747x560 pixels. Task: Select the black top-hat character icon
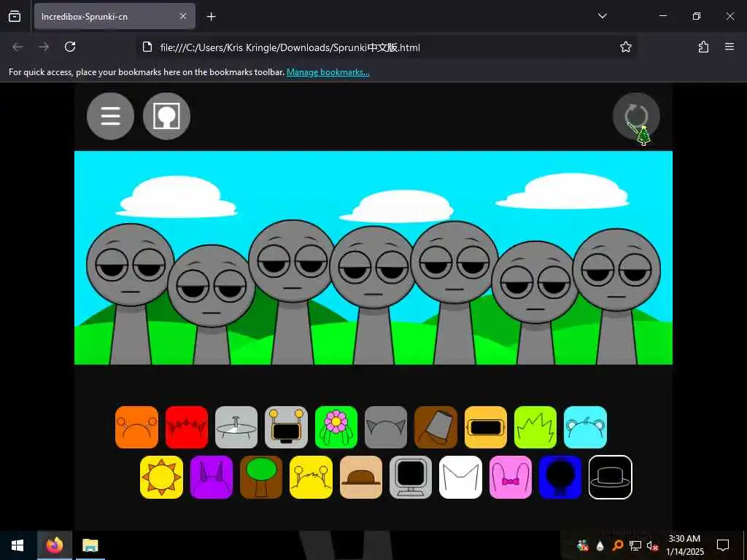(611, 477)
